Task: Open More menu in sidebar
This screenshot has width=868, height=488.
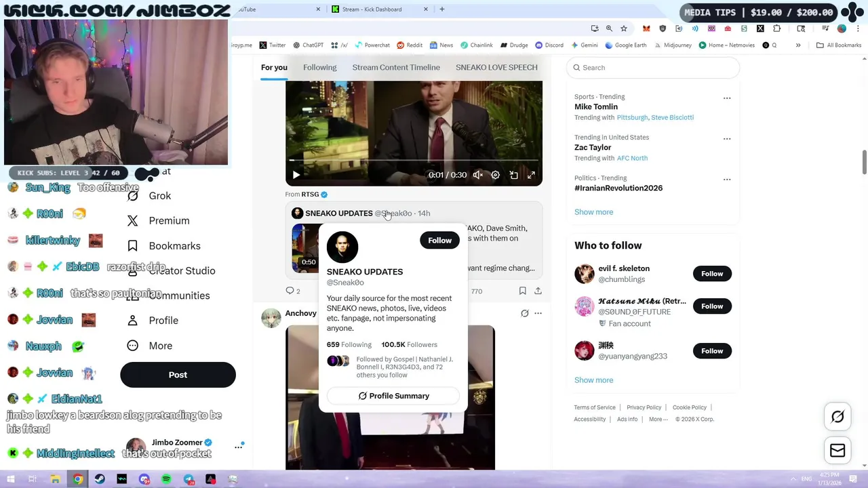Action: pyautogui.click(x=151, y=346)
